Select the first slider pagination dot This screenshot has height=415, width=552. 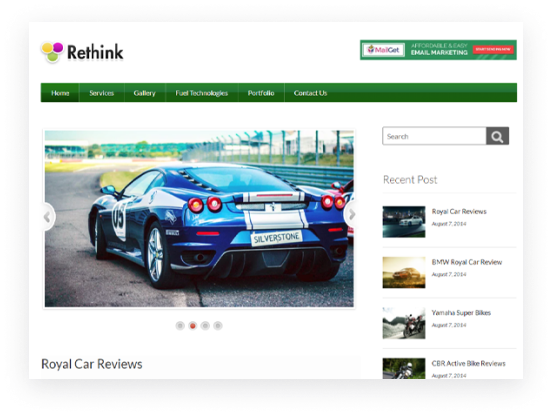(x=180, y=326)
